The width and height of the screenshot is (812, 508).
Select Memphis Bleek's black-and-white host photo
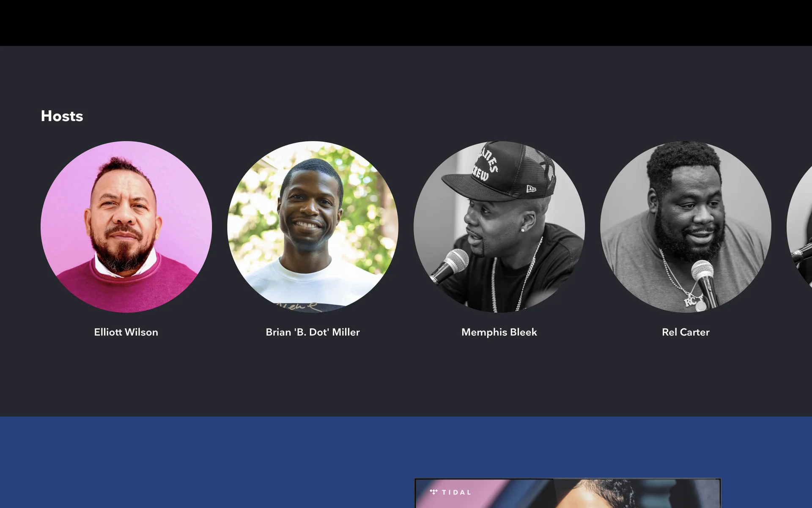click(x=499, y=227)
